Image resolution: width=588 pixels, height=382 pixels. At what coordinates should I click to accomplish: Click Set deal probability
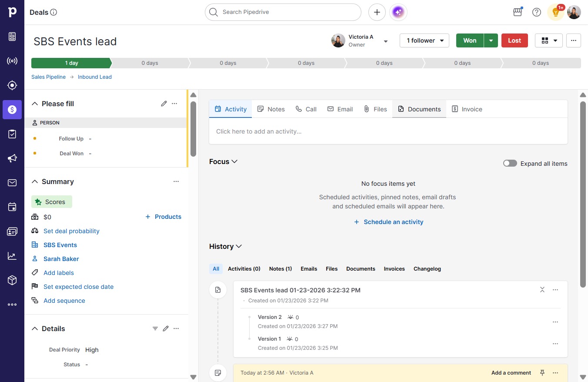point(71,231)
